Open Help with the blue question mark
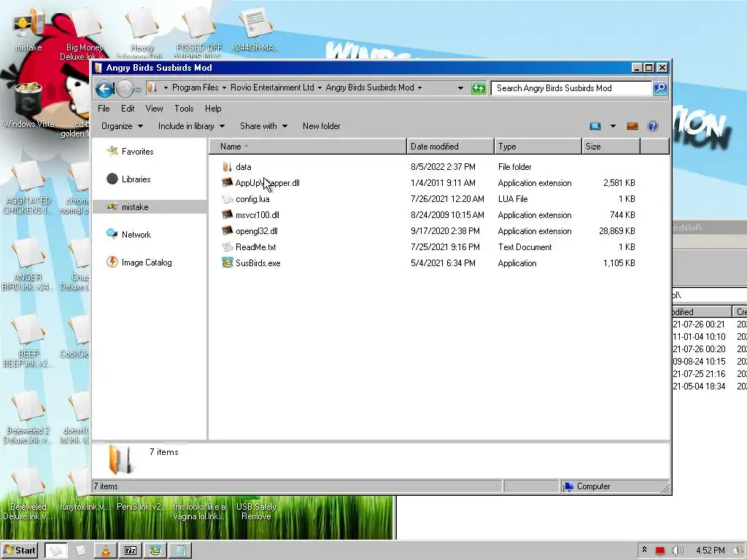The width and height of the screenshot is (747, 560). (653, 126)
